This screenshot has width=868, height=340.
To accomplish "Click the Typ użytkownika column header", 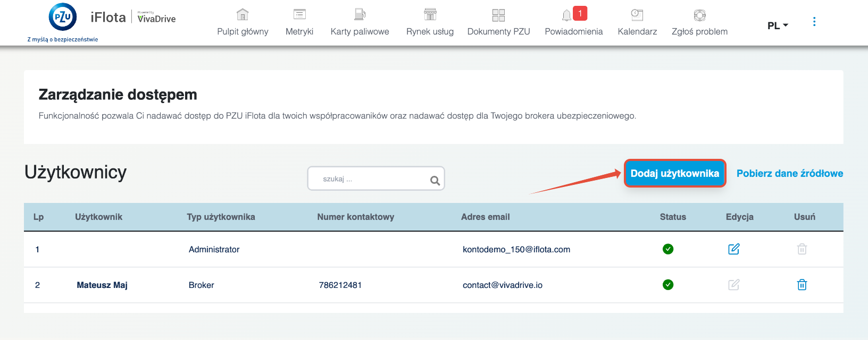I will pyautogui.click(x=221, y=217).
